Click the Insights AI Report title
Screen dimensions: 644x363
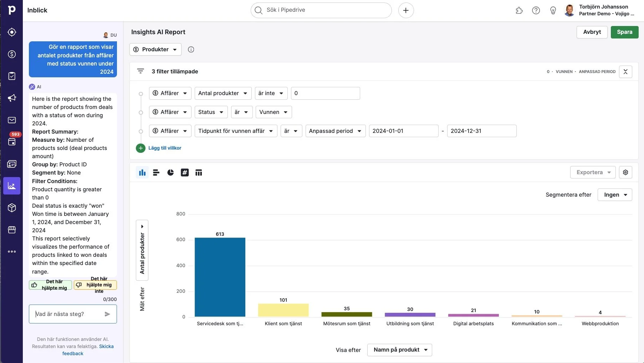click(x=158, y=32)
